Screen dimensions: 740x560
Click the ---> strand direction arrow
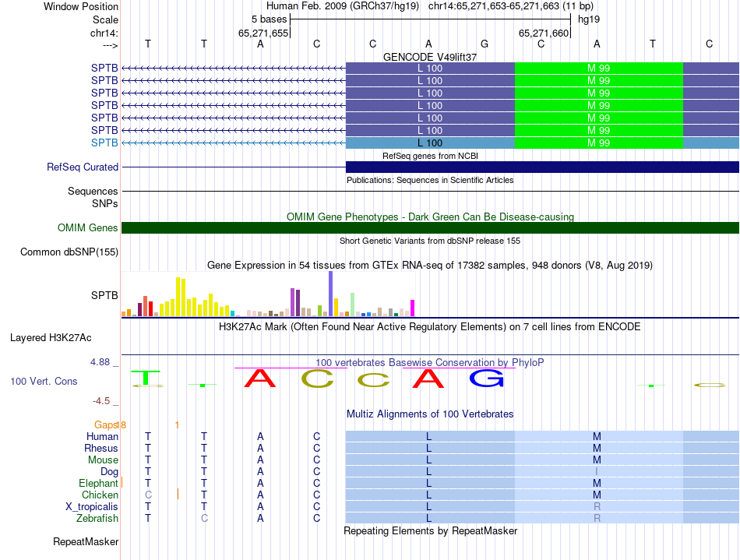point(111,45)
